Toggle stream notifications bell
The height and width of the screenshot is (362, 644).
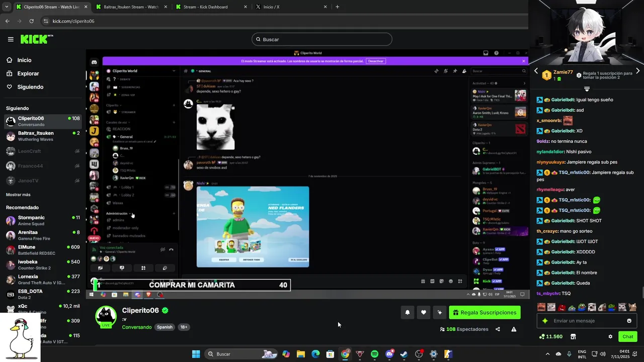(x=408, y=313)
